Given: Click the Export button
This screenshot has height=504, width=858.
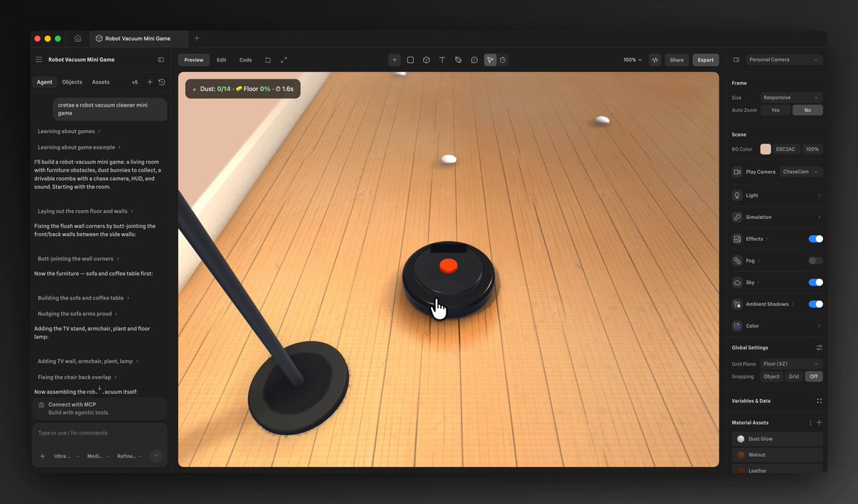Looking at the screenshot, I should pyautogui.click(x=706, y=60).
